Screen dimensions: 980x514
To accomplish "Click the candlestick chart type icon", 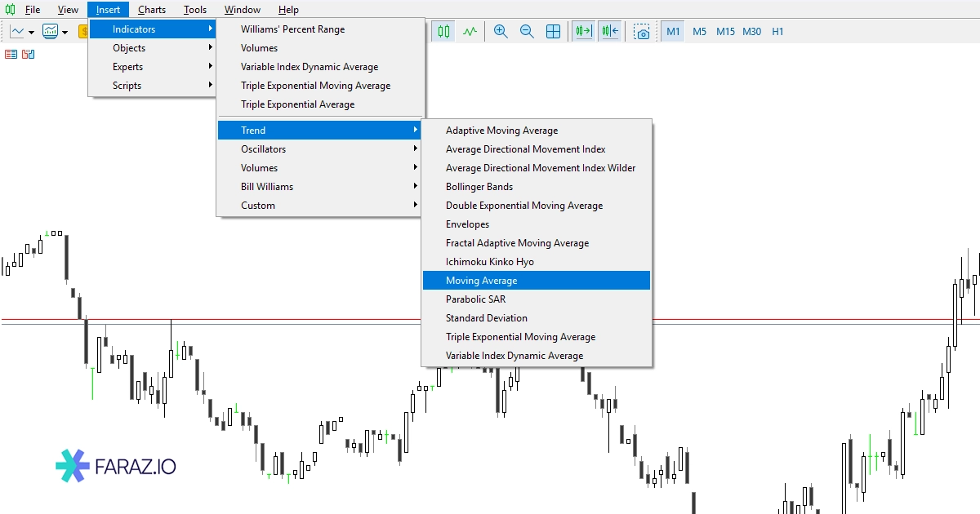I will (443, 32).
